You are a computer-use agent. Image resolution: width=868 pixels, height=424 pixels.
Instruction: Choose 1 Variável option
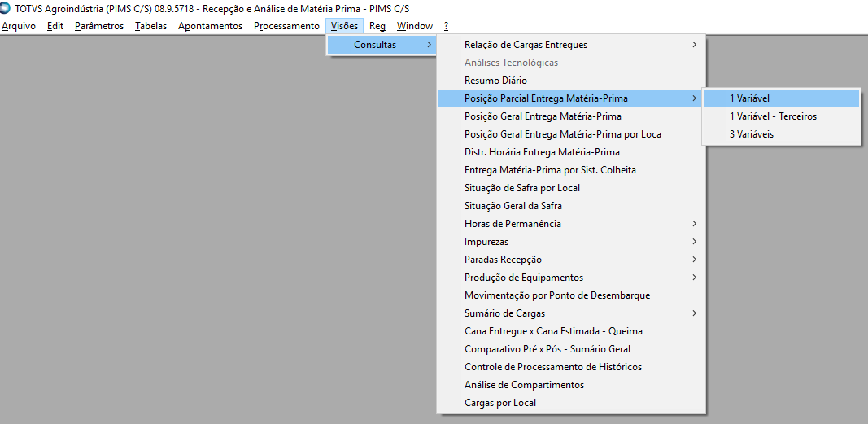[781, 98]
